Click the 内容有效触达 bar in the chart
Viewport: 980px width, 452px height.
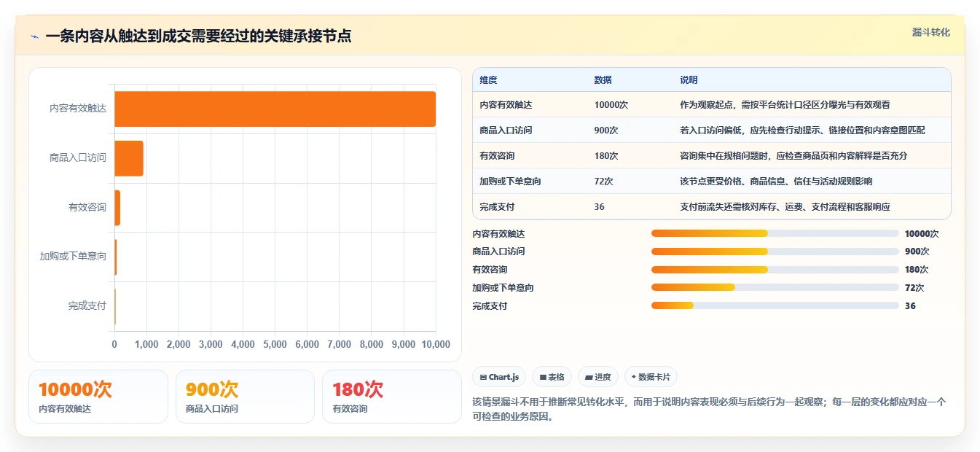click(275, 109)
